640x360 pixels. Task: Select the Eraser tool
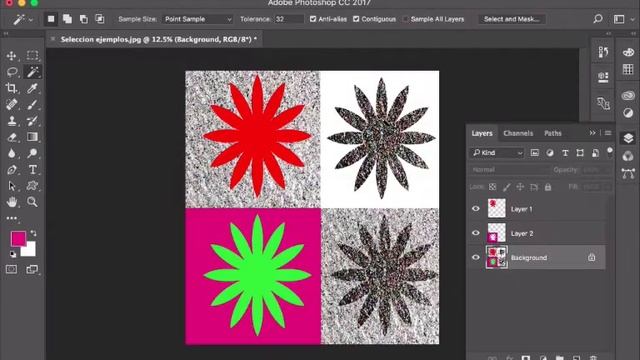11,137
